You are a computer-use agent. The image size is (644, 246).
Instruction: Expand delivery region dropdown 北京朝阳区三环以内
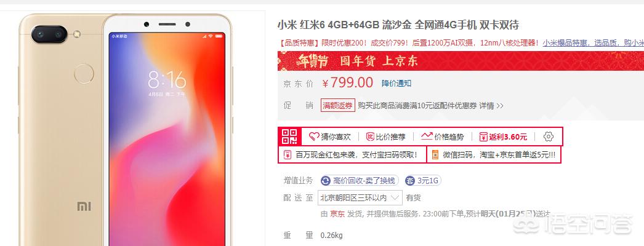(360, 198)
